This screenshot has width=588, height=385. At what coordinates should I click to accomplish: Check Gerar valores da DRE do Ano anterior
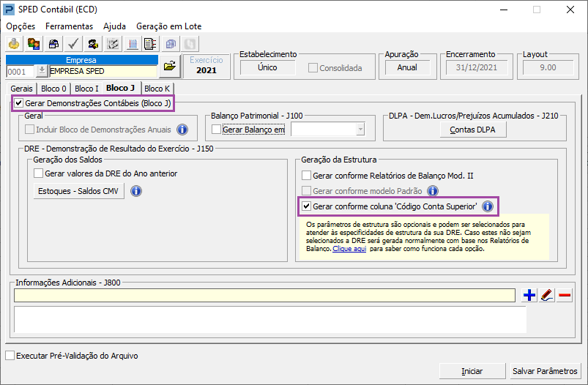pyautogui.click(x=38, y=173)
